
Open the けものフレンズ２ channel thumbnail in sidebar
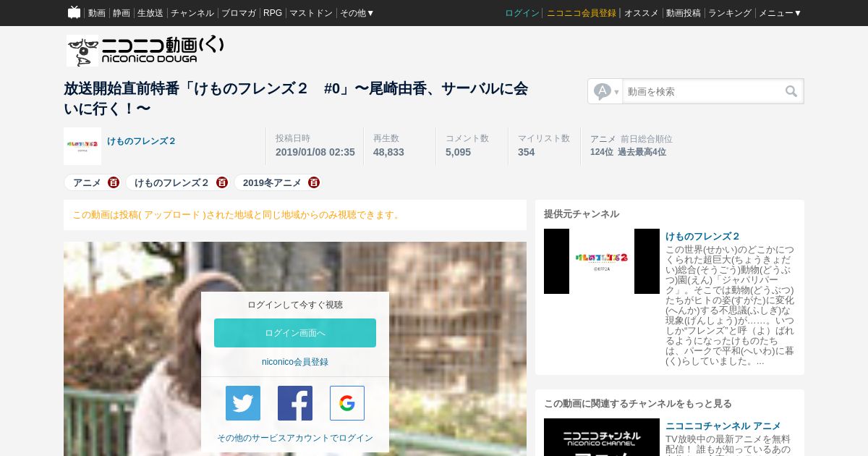[x=602, y=261]
